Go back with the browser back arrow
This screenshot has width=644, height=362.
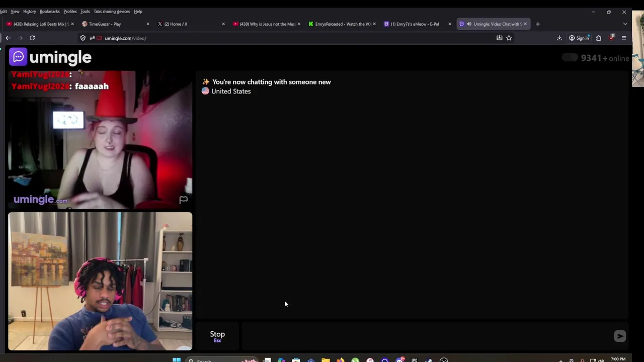(x=8, y=38)
